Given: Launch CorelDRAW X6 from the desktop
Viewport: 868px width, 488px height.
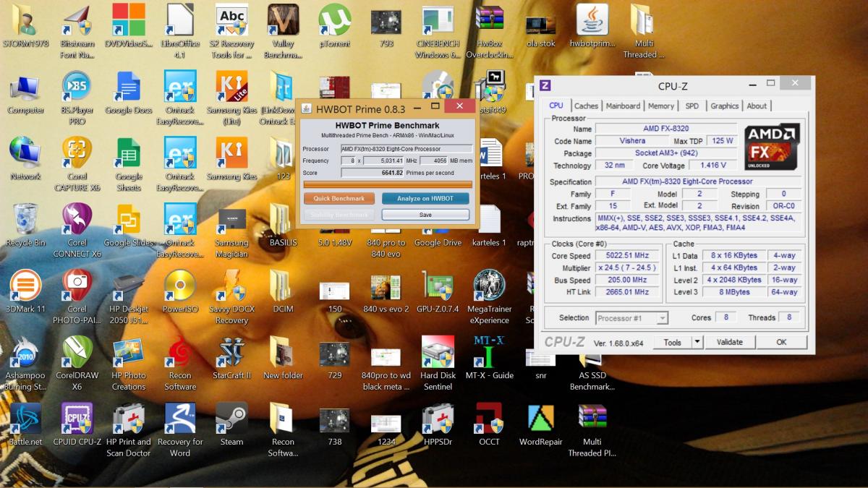Looking at the screenshot, I should [x=77, y=364].
